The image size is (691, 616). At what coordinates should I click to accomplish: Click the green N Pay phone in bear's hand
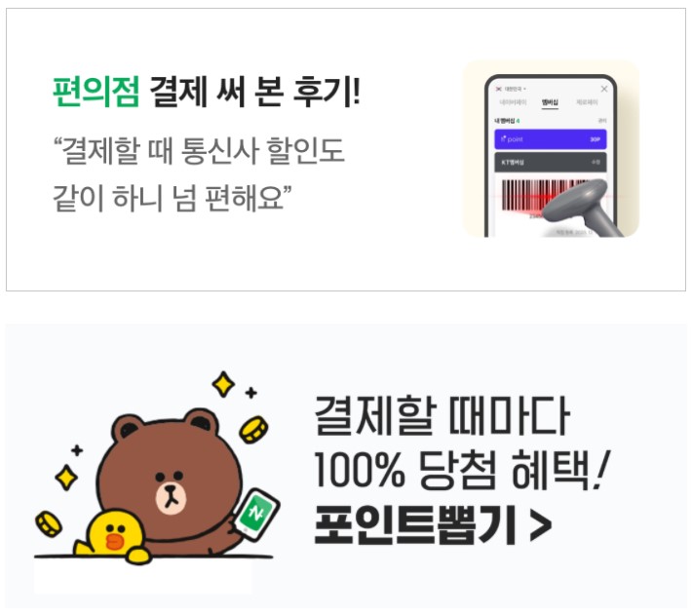(256, 515)
